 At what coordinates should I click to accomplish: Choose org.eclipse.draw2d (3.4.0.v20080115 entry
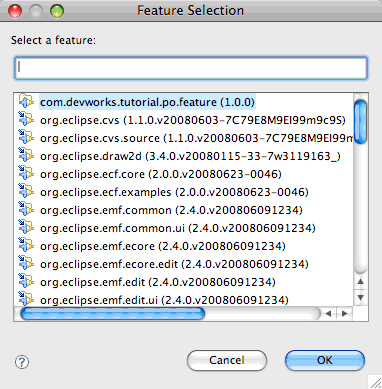click(x=190, y=156)
